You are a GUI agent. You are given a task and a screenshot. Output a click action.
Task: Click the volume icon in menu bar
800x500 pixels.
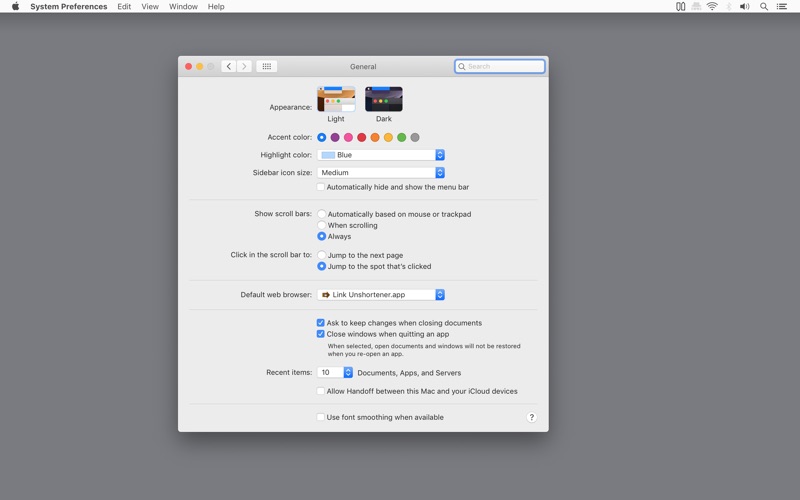pos(744,7)
